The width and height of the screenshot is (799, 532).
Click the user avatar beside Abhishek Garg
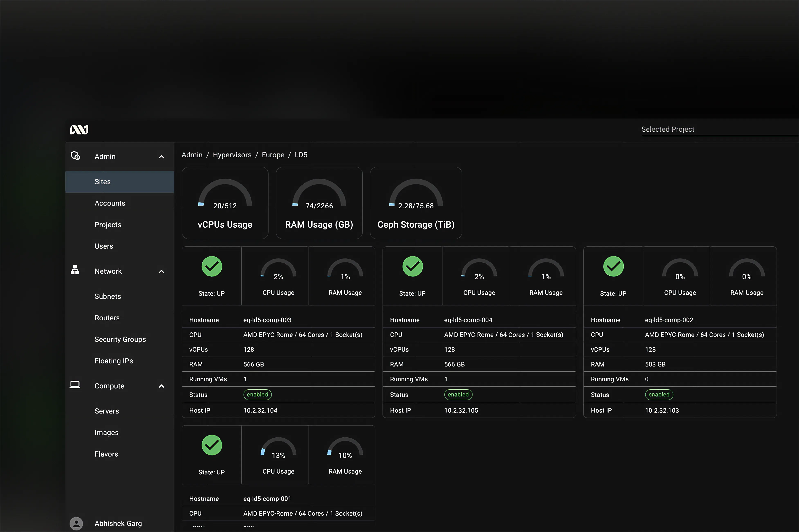[x=76, y=523]
